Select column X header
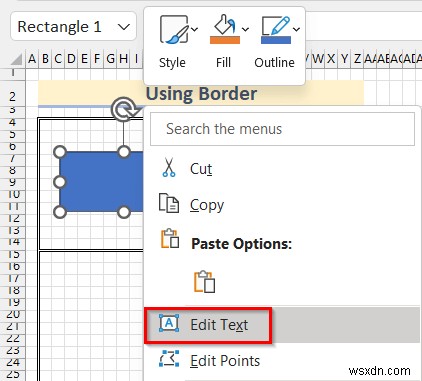 tap(331, 59)
